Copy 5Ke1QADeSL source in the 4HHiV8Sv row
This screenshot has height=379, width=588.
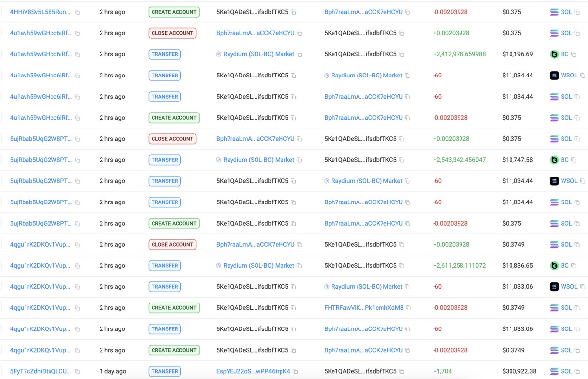(x=293, y=12)
